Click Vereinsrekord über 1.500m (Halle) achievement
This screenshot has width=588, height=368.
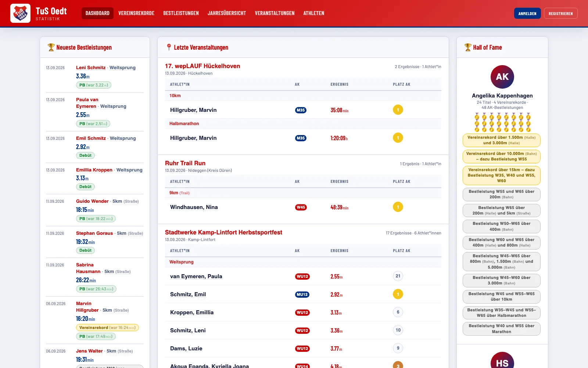coord(502,140)
